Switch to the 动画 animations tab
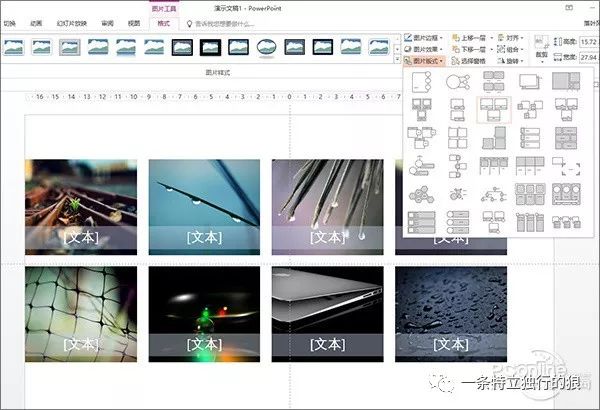Viewport: 600px width, 410px height. (x=36, y=24)
